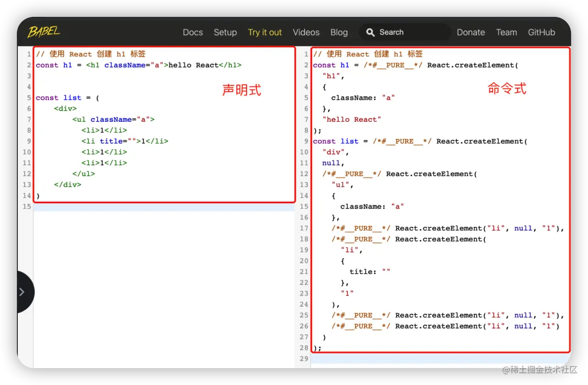
Task: Click output line 15 'className: "a"'
Action: tap(372, 207)
